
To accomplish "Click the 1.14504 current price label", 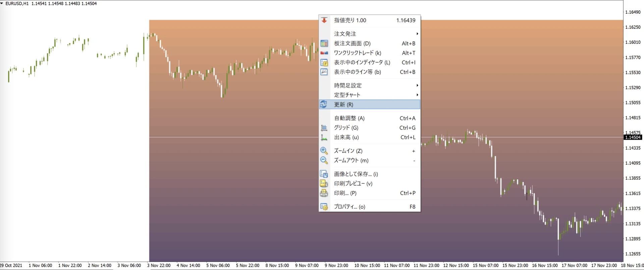I will click(633, 137).
